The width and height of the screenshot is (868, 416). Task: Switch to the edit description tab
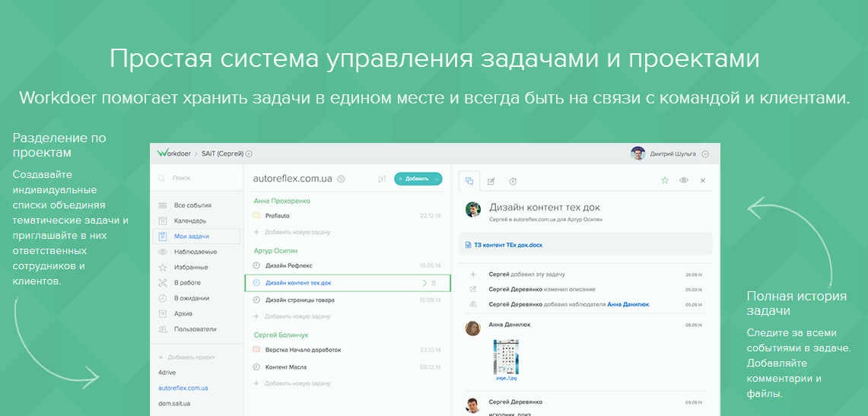pos(491,181)
